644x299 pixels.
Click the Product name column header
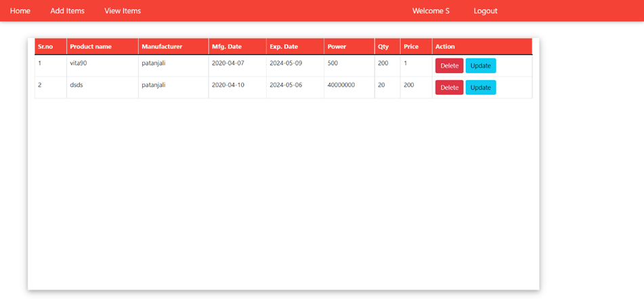coord(91,47)
